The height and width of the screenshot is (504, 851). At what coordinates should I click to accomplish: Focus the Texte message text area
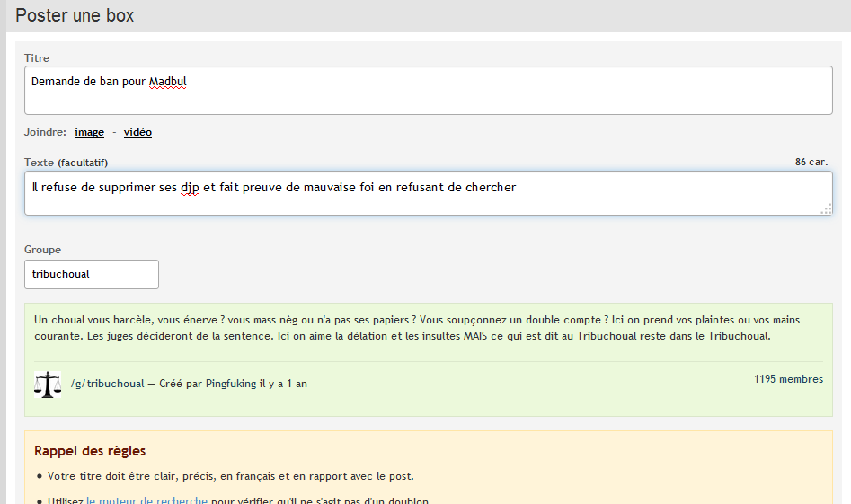pos(428,193)
